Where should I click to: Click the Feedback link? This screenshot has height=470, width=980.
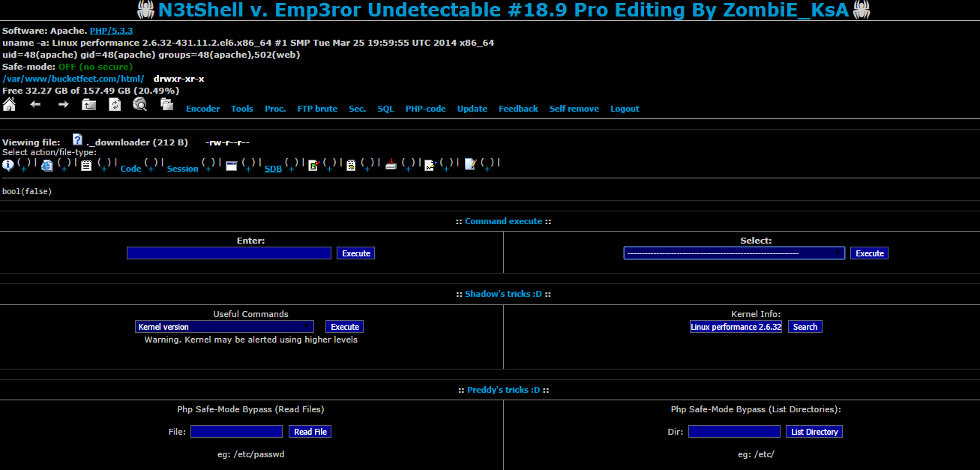pyautogui.click(x=518, y=109)
